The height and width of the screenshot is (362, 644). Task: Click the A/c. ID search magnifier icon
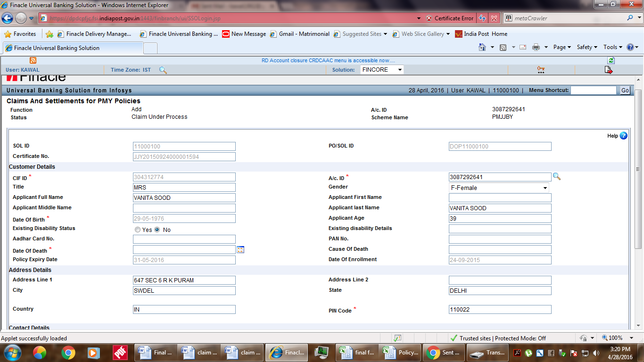coord(557,177)
